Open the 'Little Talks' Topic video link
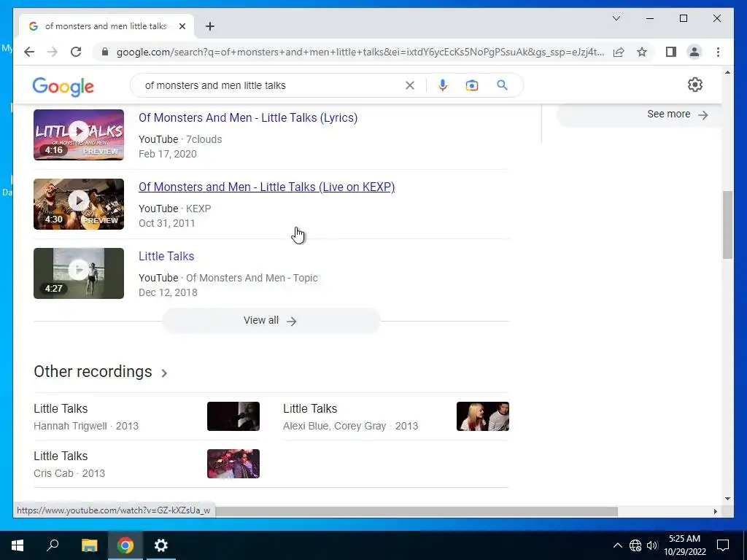747x560 pixels. click(x=166, y=256)
